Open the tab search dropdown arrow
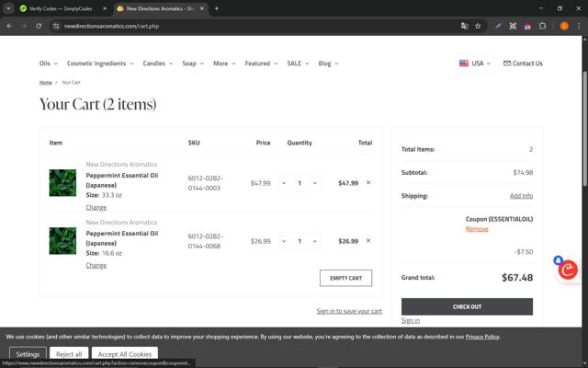The width and height of the screenshot is (588, 368). tap(8, 8)
